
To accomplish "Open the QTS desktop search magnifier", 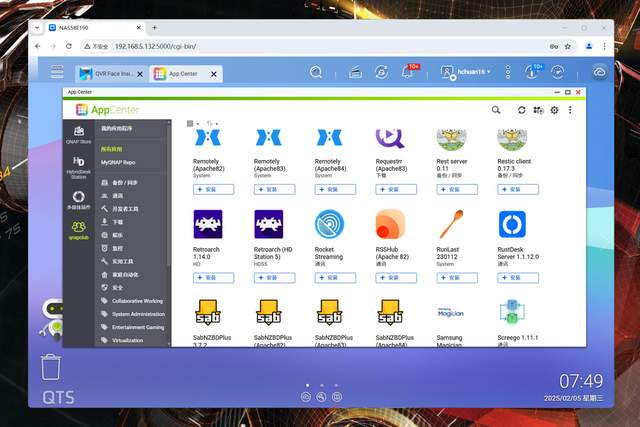I will pyautogui.click(x=316, y=72).
